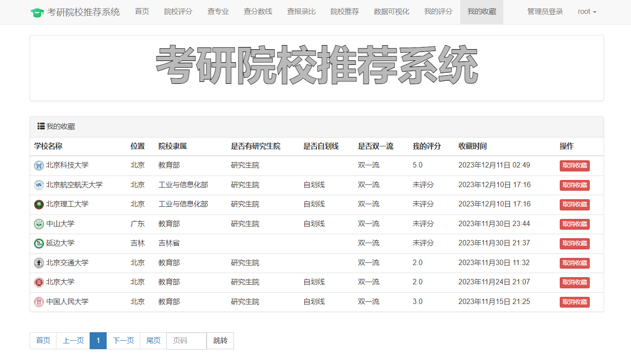Image resolution: width=631 pixels, height=364 pixels.
Task: Click the 吉林省 affiliation cell
Action: coord(169,243)
